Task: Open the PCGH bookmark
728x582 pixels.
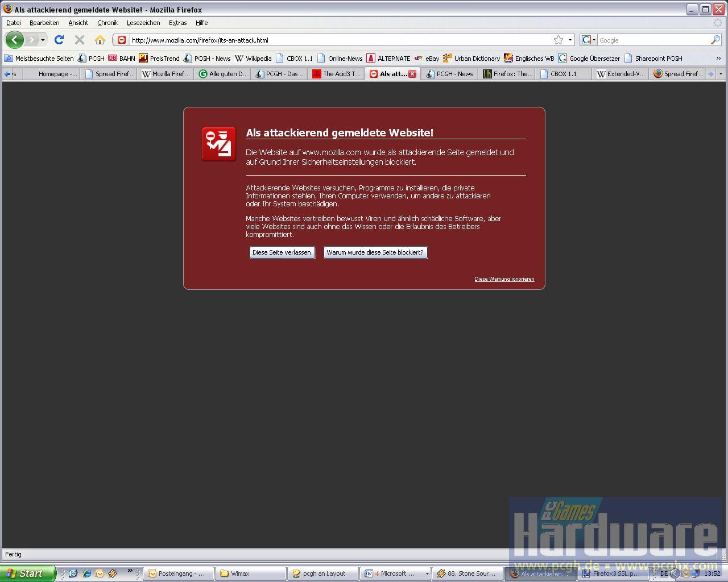Action: (91, 58)
